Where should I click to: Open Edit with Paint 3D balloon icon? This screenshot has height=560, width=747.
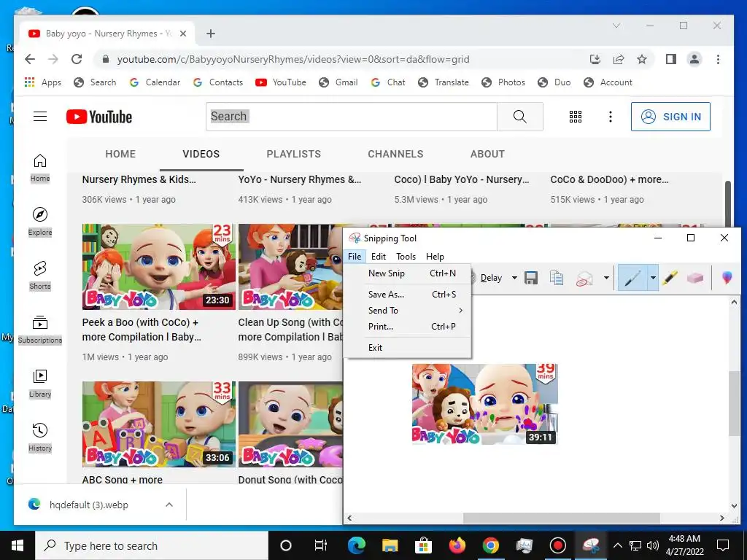click(x=727, y=278)
